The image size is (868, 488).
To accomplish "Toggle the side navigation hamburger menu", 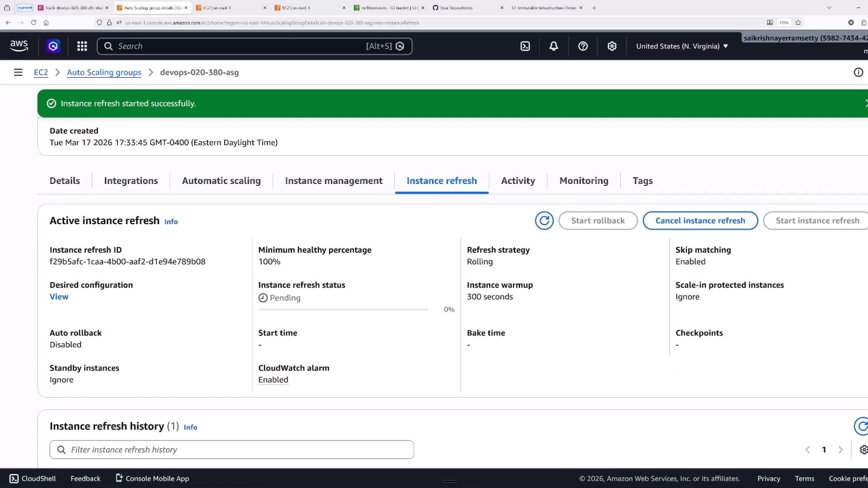I will pyautogui.click(x=18, y=72).
